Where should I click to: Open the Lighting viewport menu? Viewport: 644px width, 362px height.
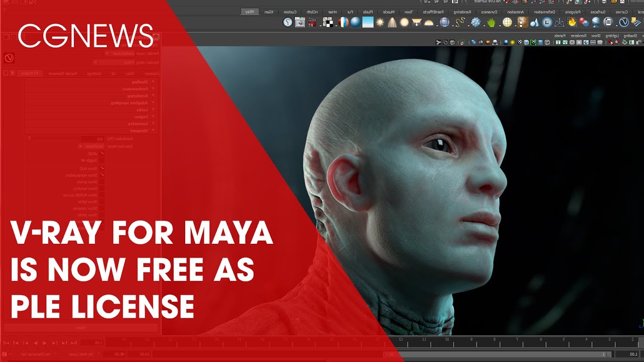[x=613, y=36]
